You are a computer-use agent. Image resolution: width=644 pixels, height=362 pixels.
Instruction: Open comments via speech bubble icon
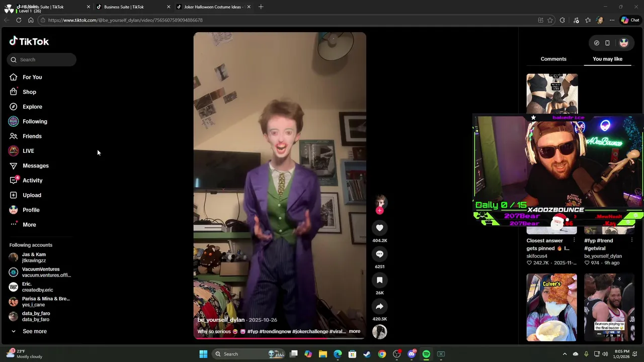(379, 254)
